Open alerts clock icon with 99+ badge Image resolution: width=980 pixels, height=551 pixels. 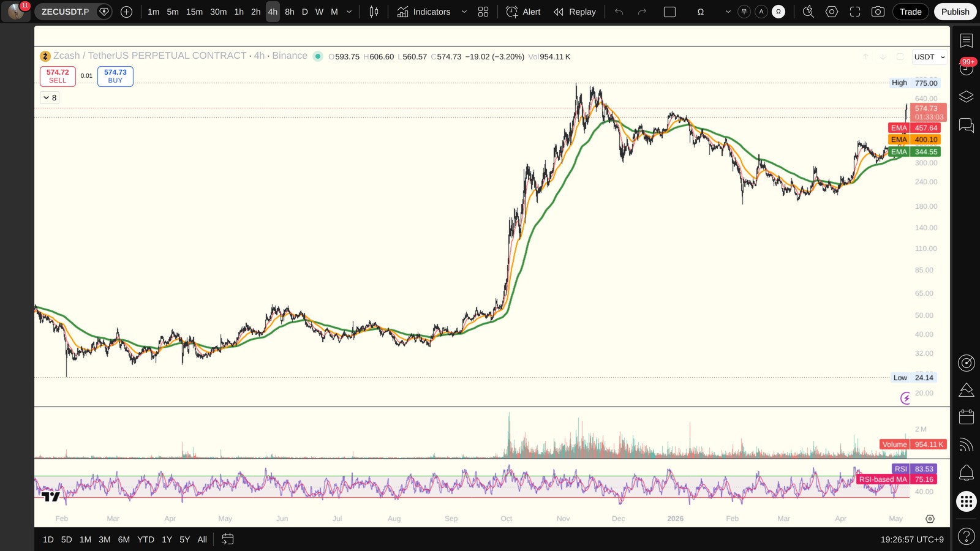(967, 68)
